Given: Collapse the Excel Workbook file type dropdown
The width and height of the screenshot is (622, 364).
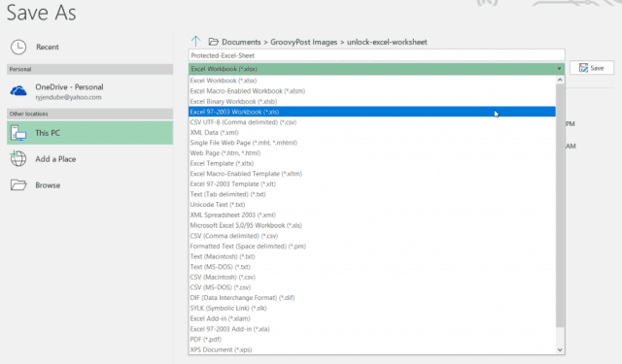Looking at the screenshot, I should coord(376,69).
